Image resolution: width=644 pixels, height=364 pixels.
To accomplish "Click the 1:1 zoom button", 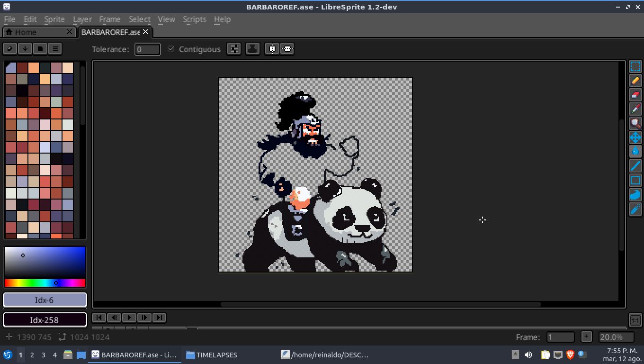I will pos(635,320).
